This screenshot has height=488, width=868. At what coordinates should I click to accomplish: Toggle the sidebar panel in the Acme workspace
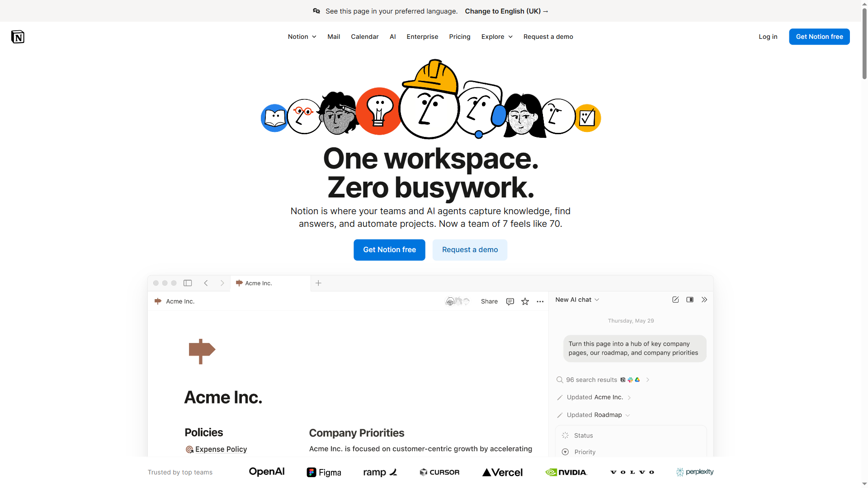(188, 283)
